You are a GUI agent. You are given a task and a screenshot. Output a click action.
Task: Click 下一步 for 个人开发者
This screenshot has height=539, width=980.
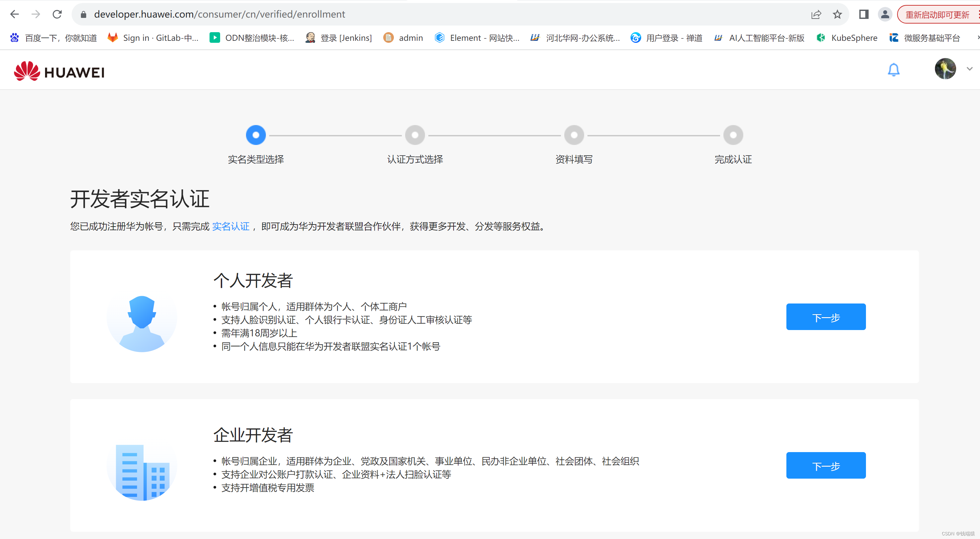point(826,317)
